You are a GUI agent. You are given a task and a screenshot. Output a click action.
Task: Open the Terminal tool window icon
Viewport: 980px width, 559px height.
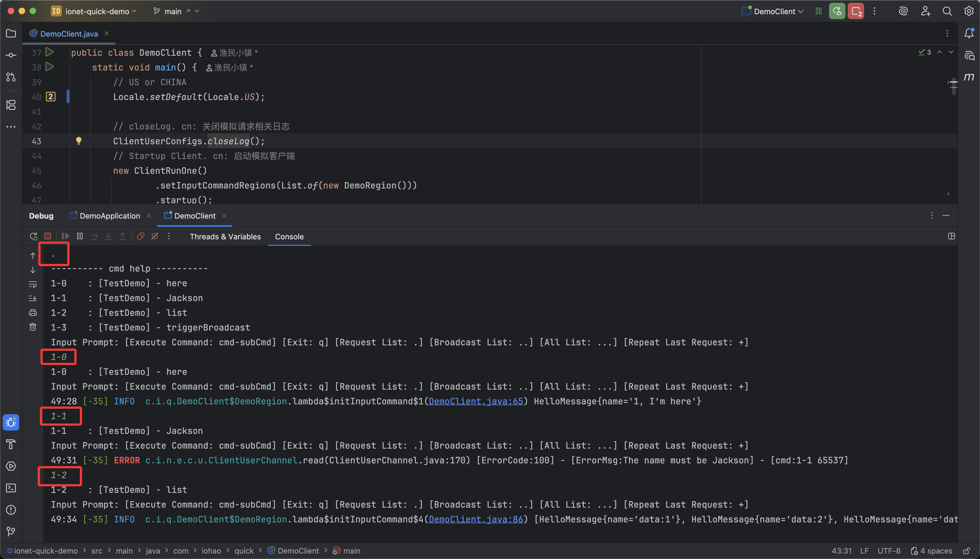tap(11, 488)
